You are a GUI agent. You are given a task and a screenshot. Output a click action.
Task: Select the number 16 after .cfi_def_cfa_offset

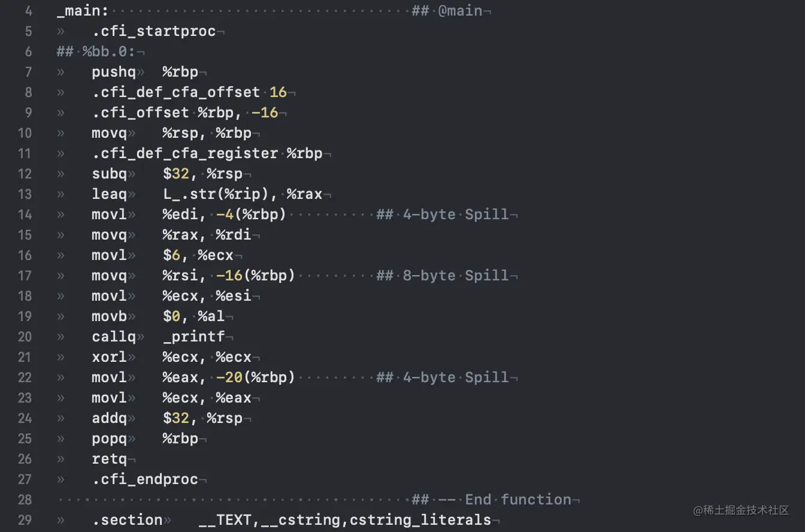click(x=278, y=92)
